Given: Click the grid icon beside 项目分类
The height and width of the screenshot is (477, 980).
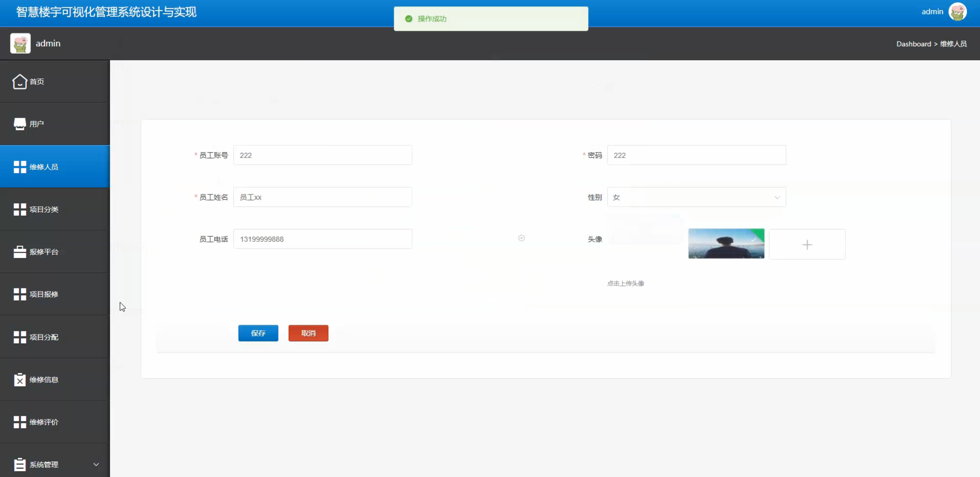Looking at the screenshot, I should tap(20, 209).
